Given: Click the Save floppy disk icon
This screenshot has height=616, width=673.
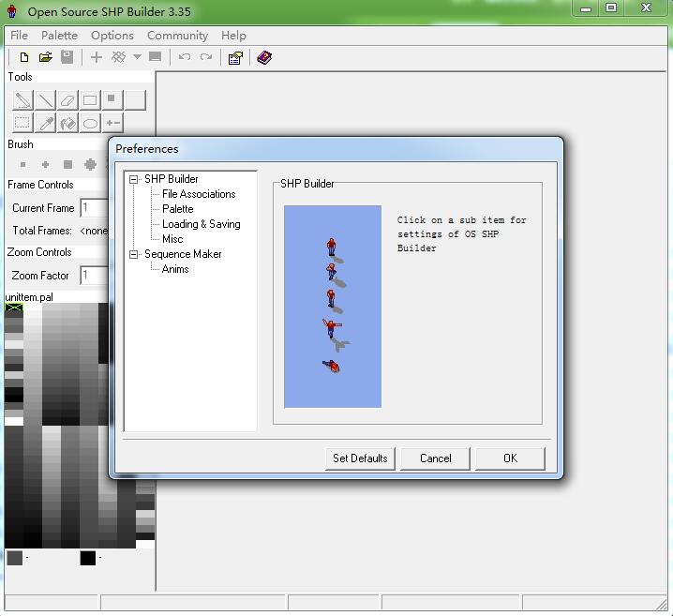Looking at the screenshot, I should (67, 57).
